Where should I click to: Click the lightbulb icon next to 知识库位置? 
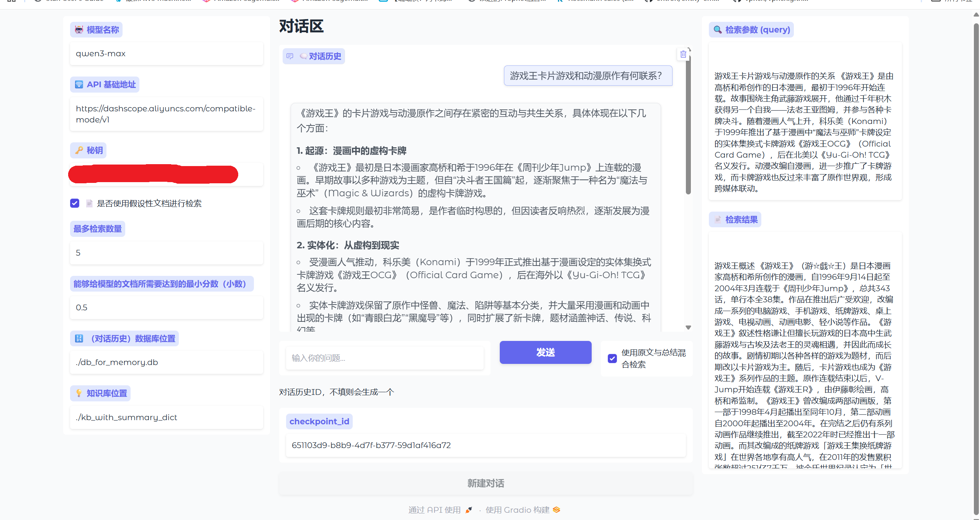click(x=79, y=393)
